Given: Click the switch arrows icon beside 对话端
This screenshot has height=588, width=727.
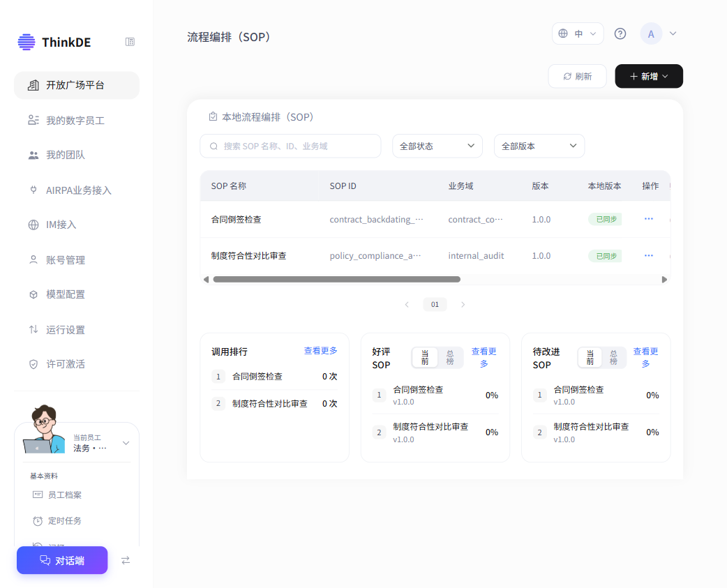Looking at the screenshot, I should click(126, 561).
